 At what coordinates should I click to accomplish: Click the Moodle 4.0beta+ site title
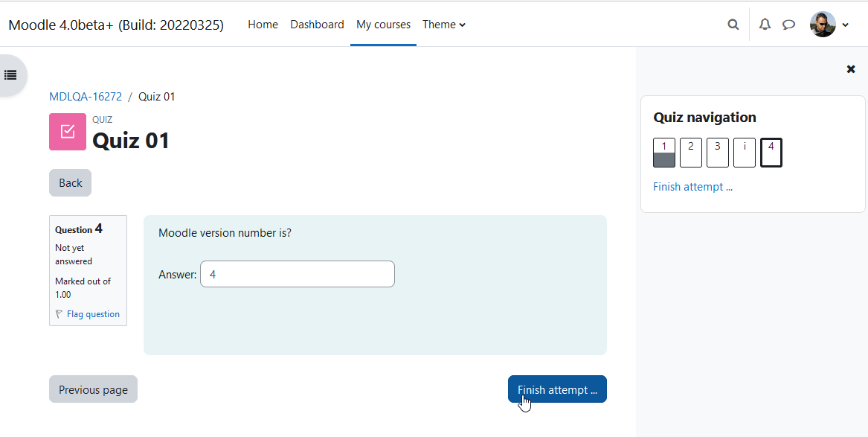tap(116, 25)
